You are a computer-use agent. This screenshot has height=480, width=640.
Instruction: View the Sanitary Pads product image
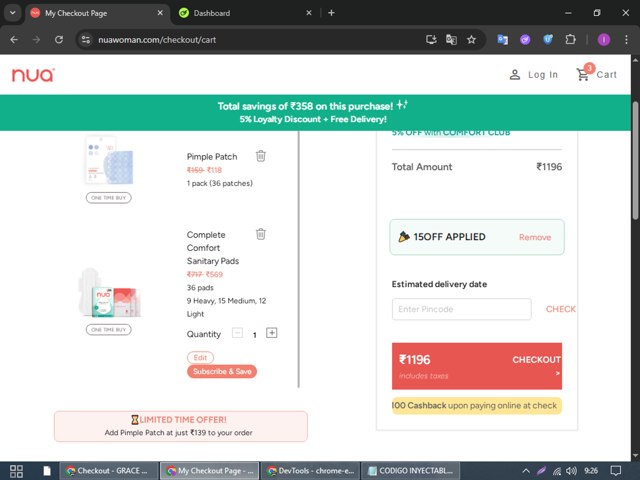click(x=109, y=293)
